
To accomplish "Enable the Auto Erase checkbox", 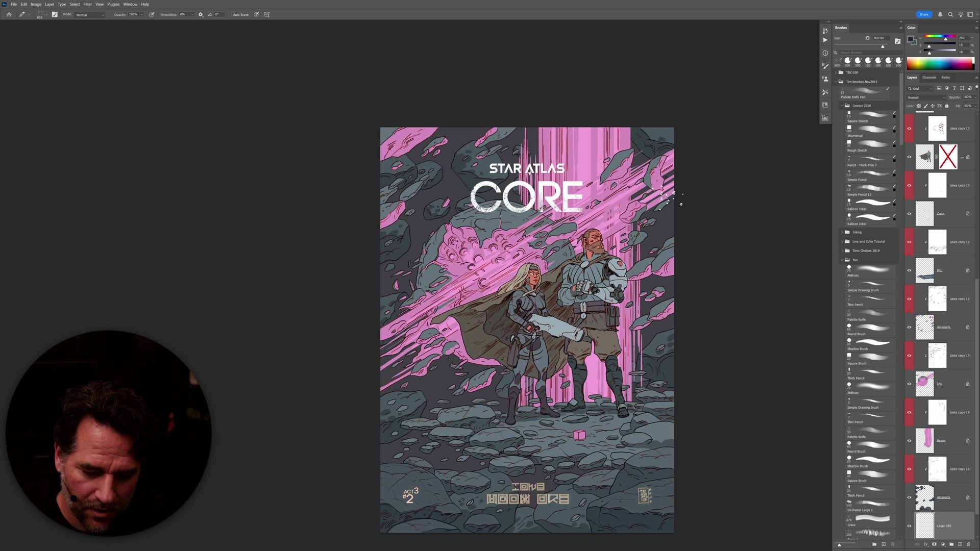I will pos(230,14).
